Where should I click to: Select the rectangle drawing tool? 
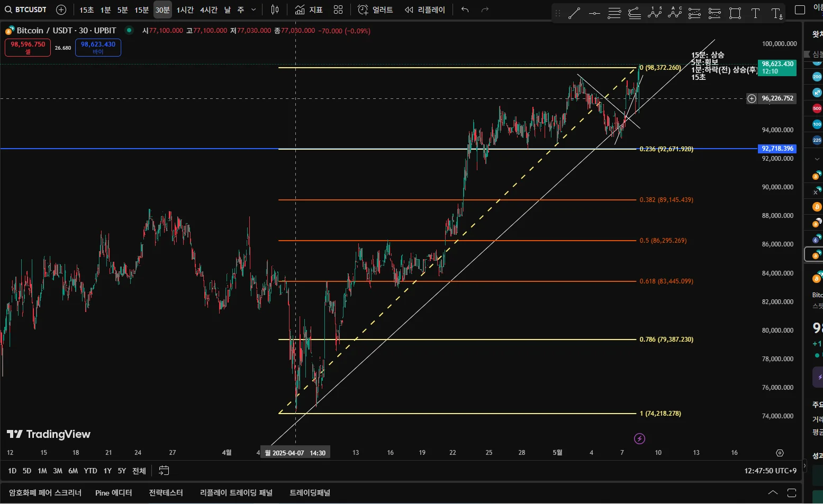(735, 13)
